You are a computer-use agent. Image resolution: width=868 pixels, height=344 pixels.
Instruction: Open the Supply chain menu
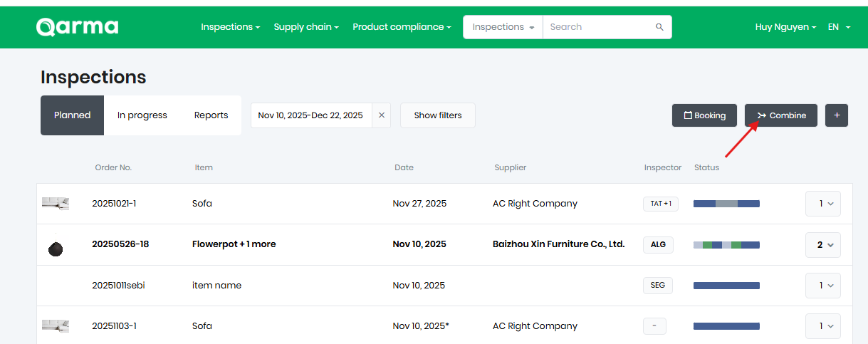click(306, 27)
